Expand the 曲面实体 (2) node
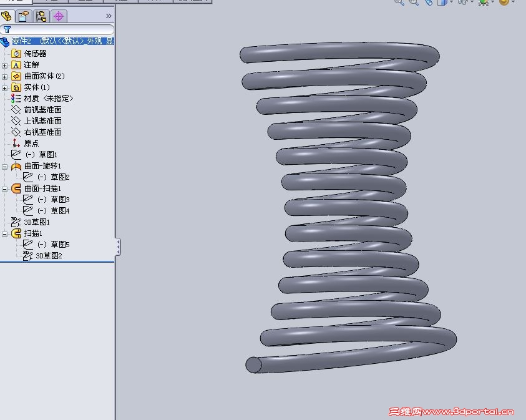This screenshot has height=420, width=526. coord(4,77)
